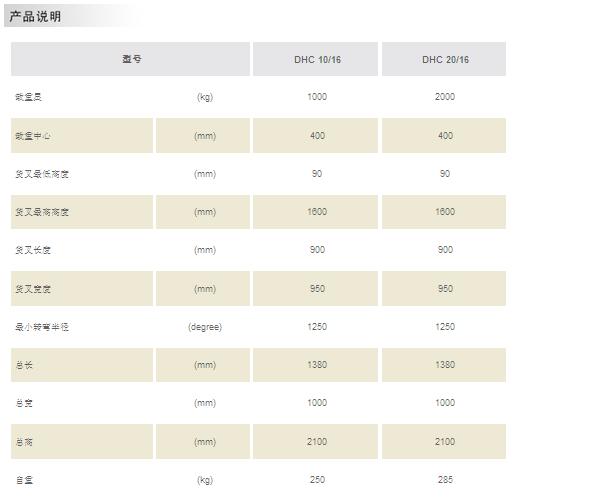
Task: Click the DHC 20/16 column header
Action: [x=445, y=60]
